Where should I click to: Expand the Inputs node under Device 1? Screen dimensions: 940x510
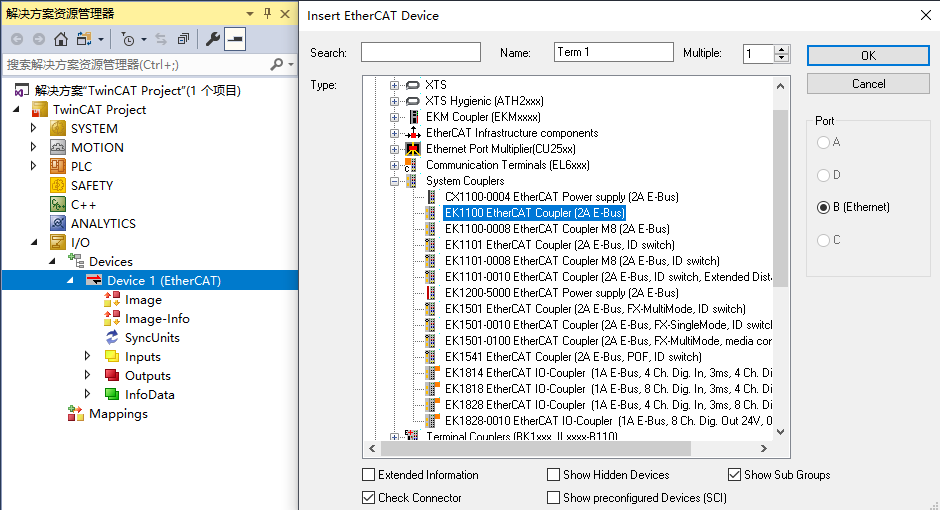(88, 356)
